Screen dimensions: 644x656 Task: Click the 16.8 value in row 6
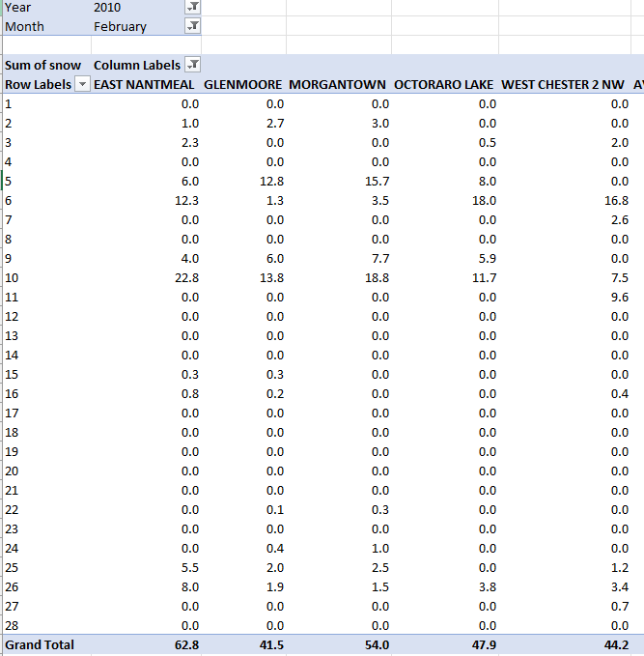click(613, 200)
